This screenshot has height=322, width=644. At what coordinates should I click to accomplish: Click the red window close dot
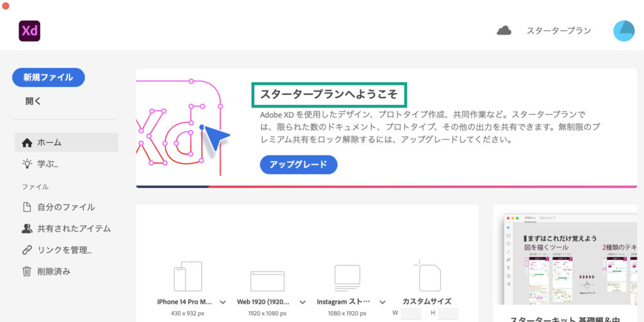pos(6,6)
